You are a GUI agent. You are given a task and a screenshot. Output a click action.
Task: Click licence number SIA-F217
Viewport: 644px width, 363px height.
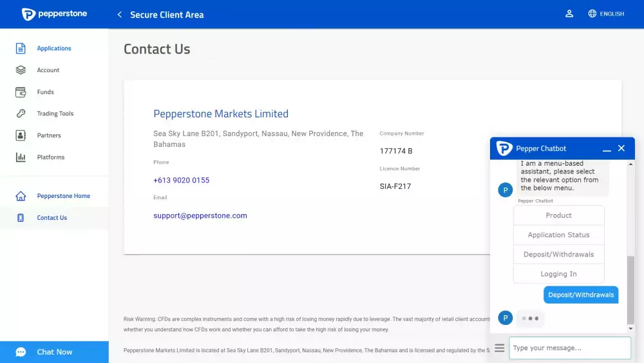tap(395, 186)
